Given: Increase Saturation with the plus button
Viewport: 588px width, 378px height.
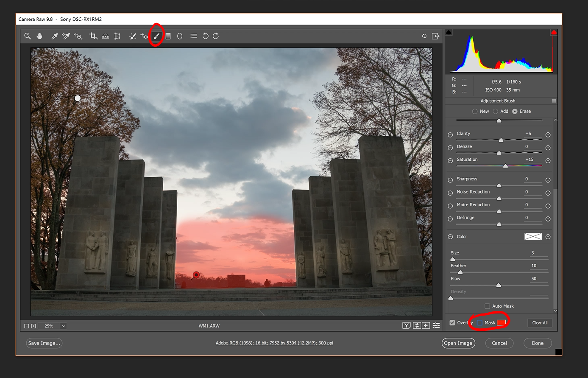Looking at the screenshot, I should 548,161.
